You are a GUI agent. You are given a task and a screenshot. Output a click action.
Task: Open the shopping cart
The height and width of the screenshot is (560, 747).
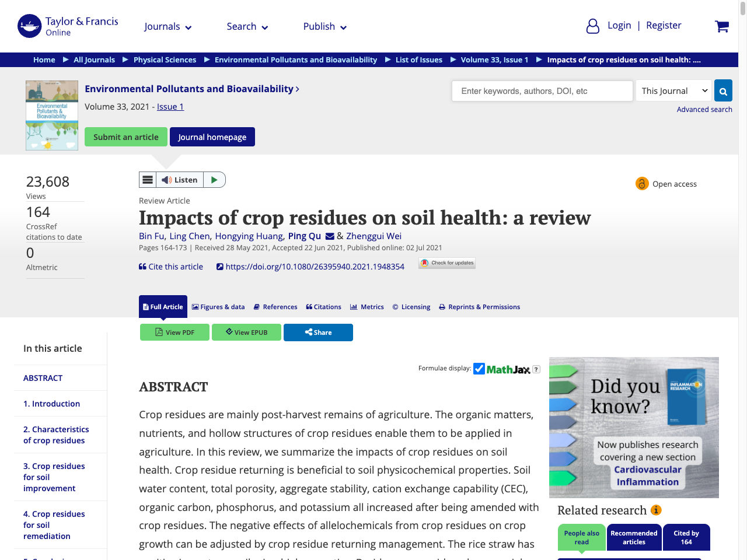[x=722, y=26]
